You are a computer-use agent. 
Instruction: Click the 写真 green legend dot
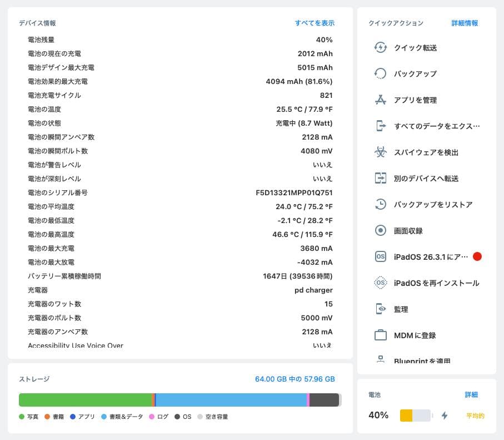[22, 417]
